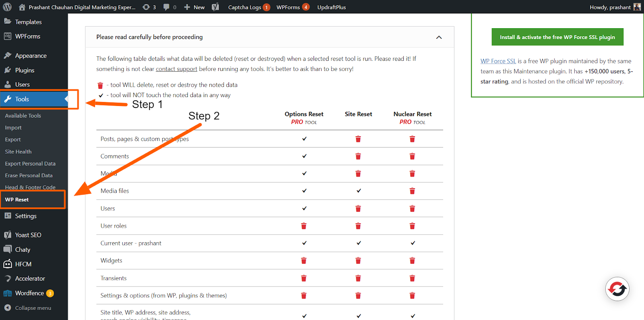644x320 pixels.
Task: Click the prashant user avatar
Action: tap(637, 7)
